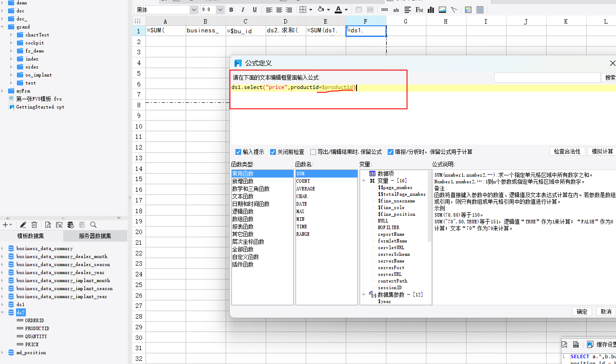Collapse the ds2 dataset node

pos(3,312)
